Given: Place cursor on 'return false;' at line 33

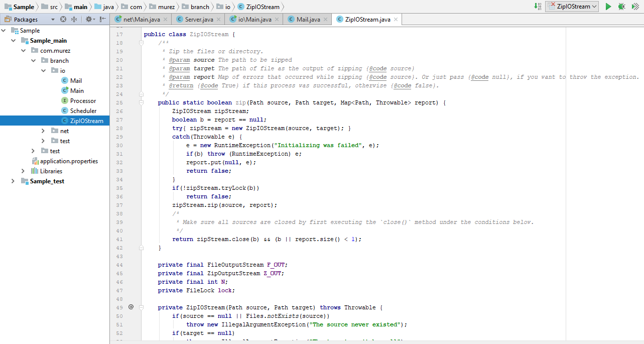Looking at the screenshot, I should point(209,171).
